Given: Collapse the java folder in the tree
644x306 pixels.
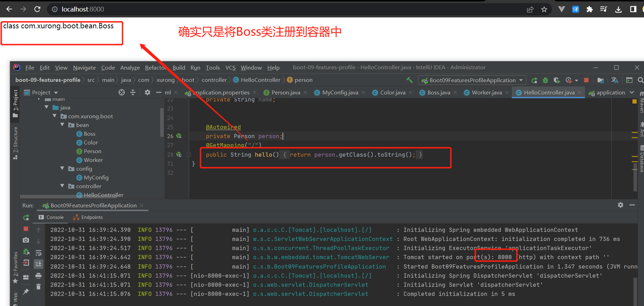Looking at the screenshot, I should pos(46,107).
